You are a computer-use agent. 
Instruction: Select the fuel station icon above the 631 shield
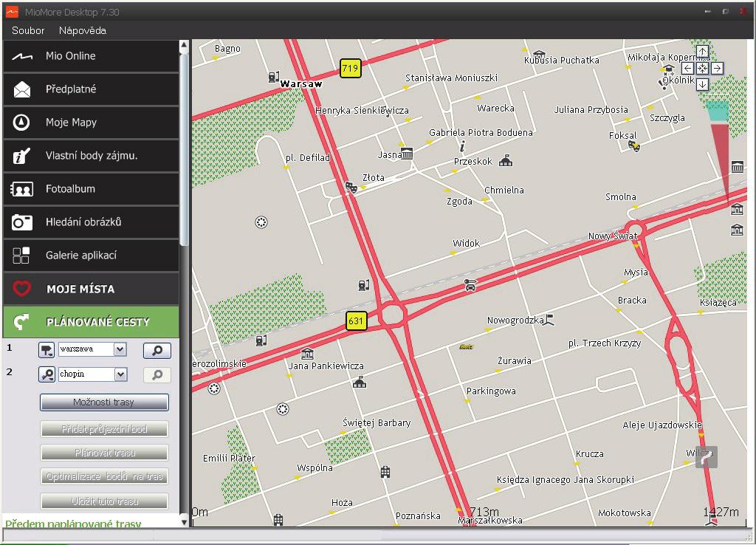364,285
